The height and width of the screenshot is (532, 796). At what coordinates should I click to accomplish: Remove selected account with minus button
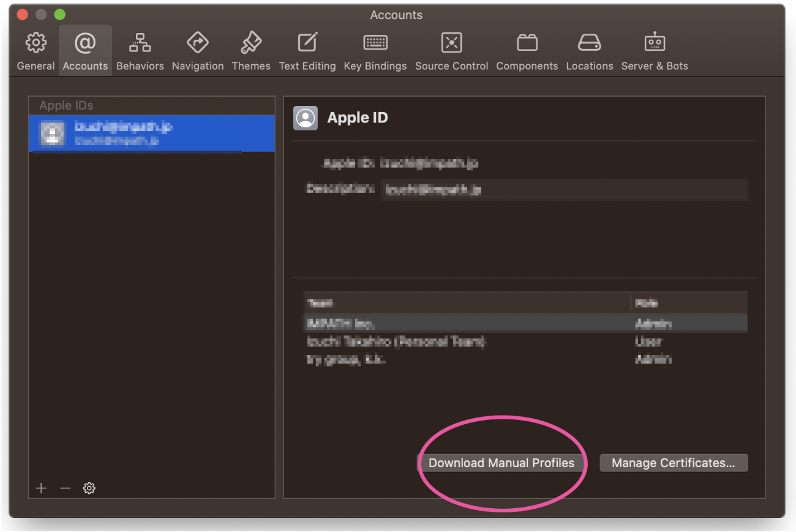click(66, 488)
